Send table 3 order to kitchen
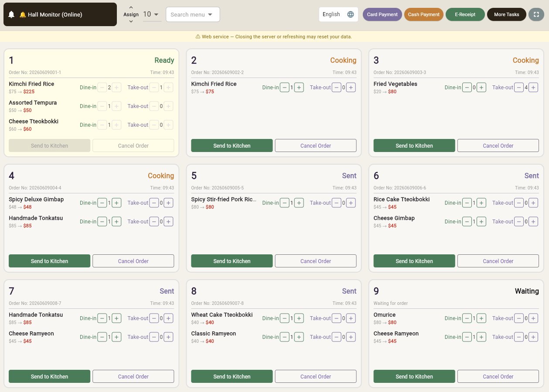This screenshot has height=392, width=549. (414, 145)
